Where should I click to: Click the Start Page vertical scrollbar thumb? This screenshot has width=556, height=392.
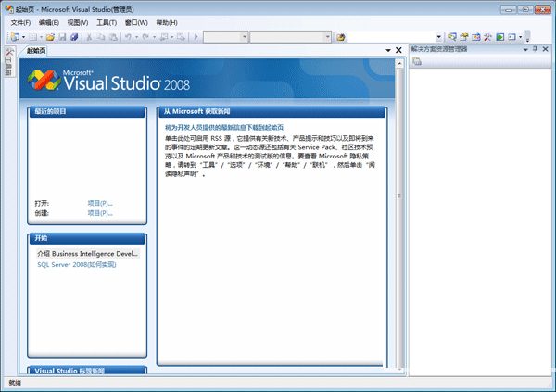(x=399, y=196)
